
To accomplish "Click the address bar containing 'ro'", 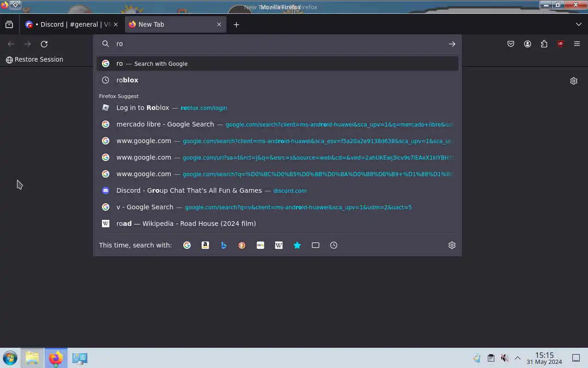I will pyautogui.click(x=277, y=44).
